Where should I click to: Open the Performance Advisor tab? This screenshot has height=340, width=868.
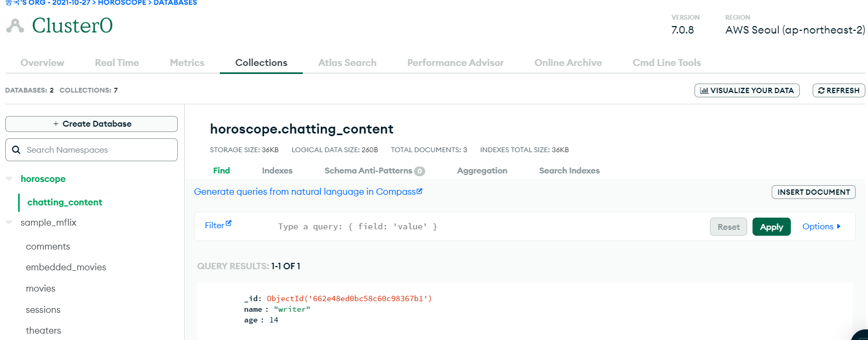point(456,63)
